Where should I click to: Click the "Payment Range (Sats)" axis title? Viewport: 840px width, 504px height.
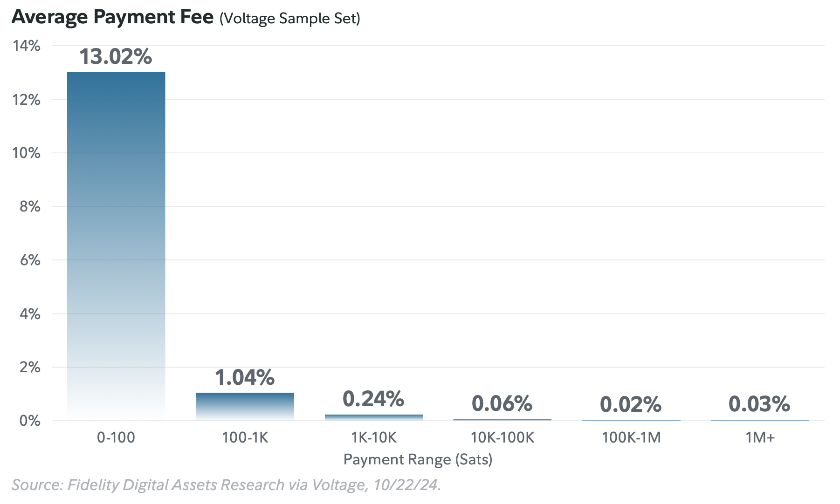(x=418, y=460)
